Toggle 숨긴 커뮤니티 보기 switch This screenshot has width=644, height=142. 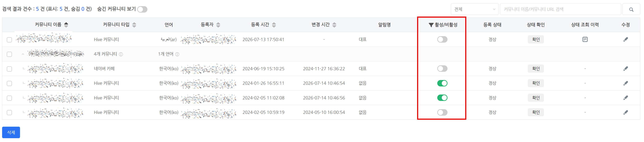point(142,9)
